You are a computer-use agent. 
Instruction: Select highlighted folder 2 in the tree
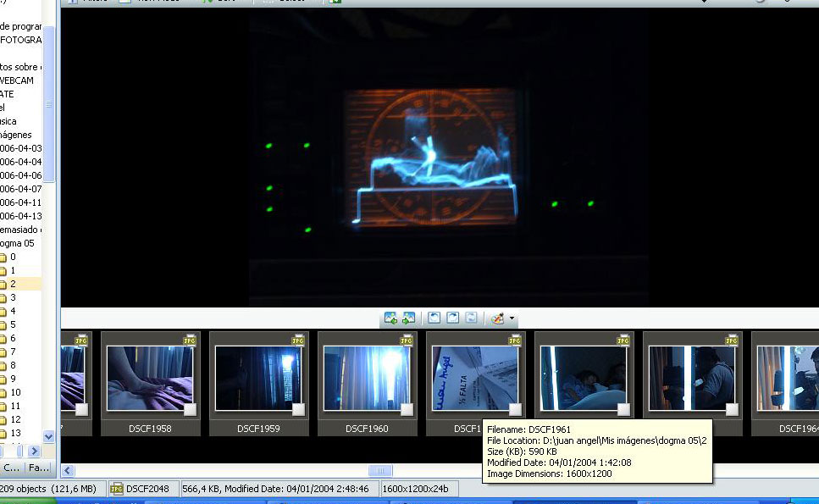click(x=13, y=284)
